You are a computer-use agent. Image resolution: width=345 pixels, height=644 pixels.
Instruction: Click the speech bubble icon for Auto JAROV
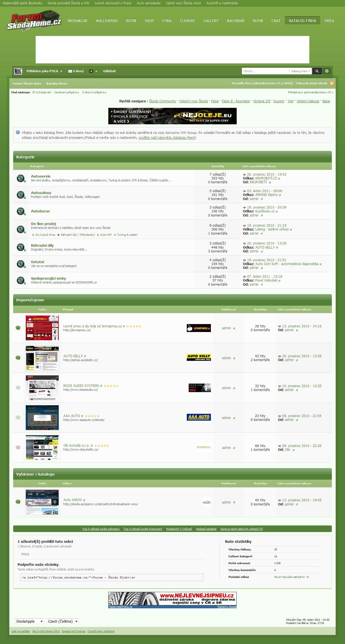click(x=18, y=502)
